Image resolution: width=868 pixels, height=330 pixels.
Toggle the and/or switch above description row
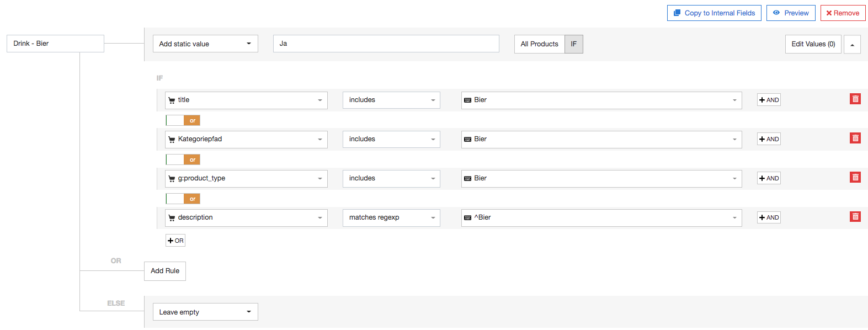pyautogui.click(x=183, y=199)
